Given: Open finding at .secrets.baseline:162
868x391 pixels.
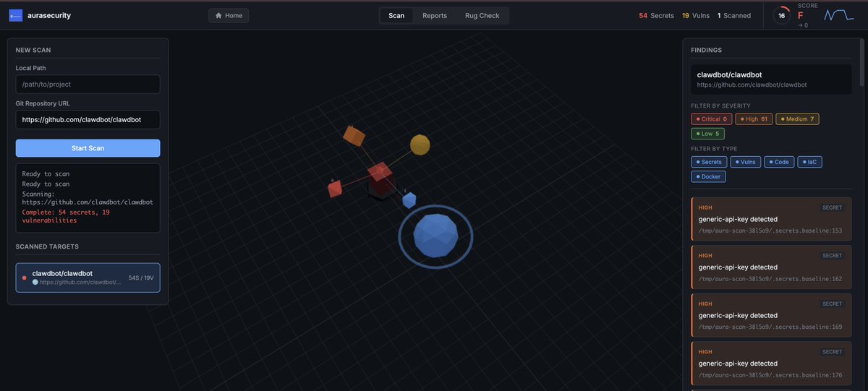Looking at the screenshot, I should pyautogui.click(x=772, y=267).
